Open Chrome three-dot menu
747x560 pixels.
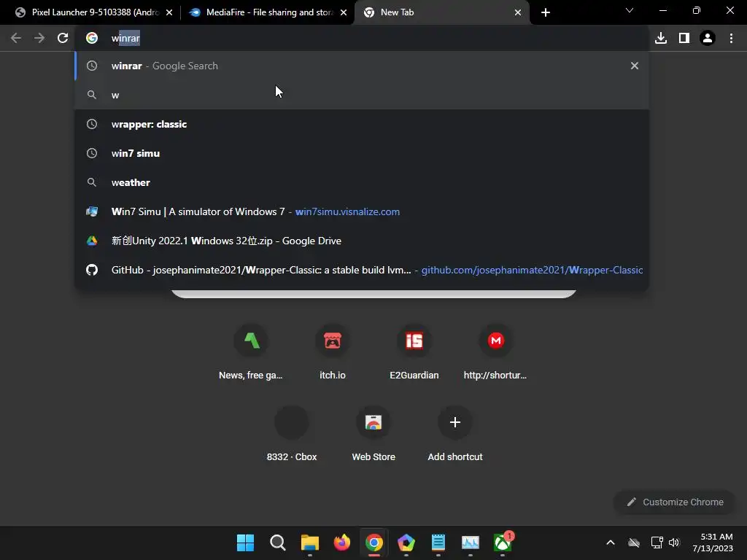tap(731, 38)
